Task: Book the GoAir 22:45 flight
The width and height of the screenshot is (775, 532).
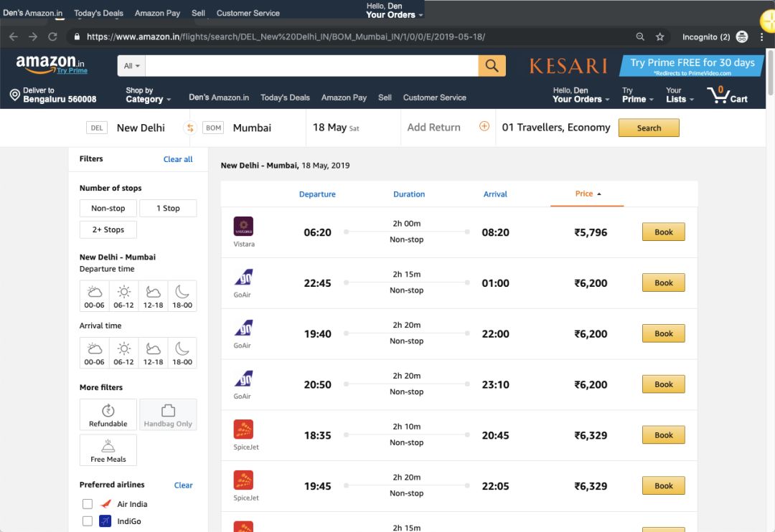Action: click(x=663, y=282)
